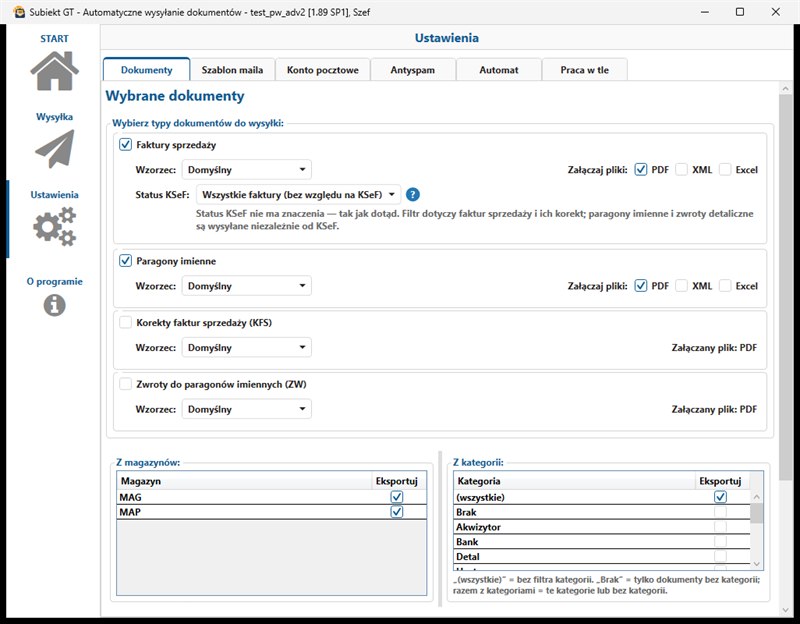Open Wzorzec dropdown for Paragony imienne

pos(246,286)
